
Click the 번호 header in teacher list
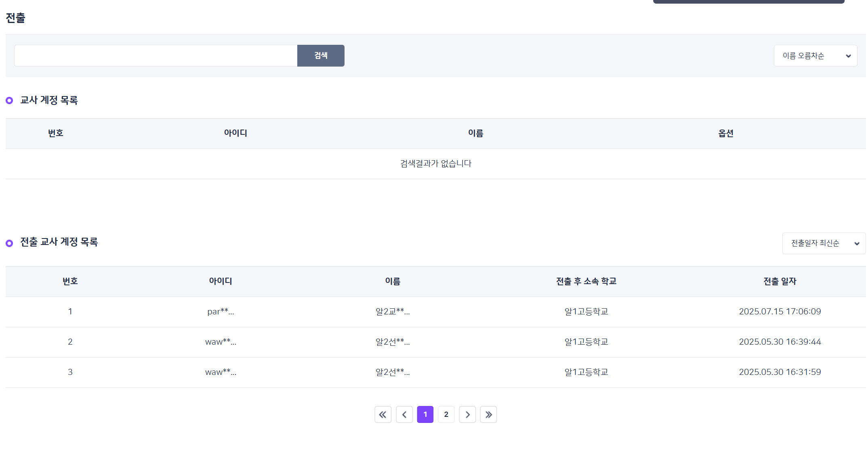[x=55, y=133]
